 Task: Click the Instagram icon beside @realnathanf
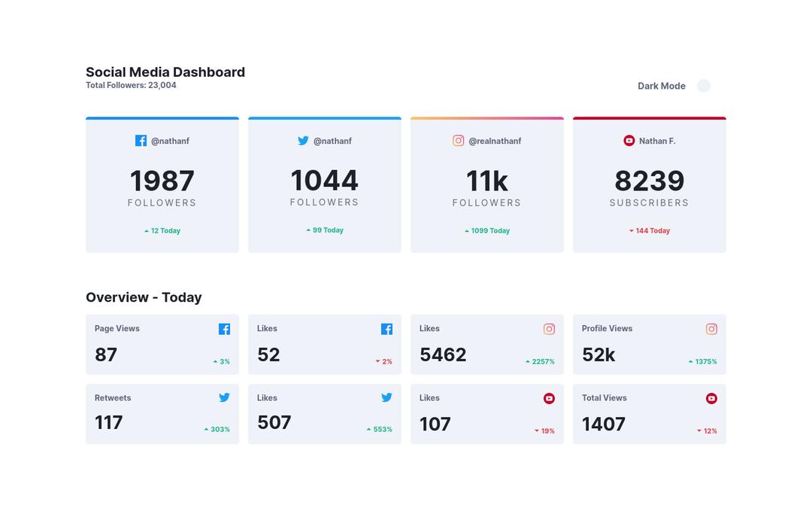(x=458, y=141)
